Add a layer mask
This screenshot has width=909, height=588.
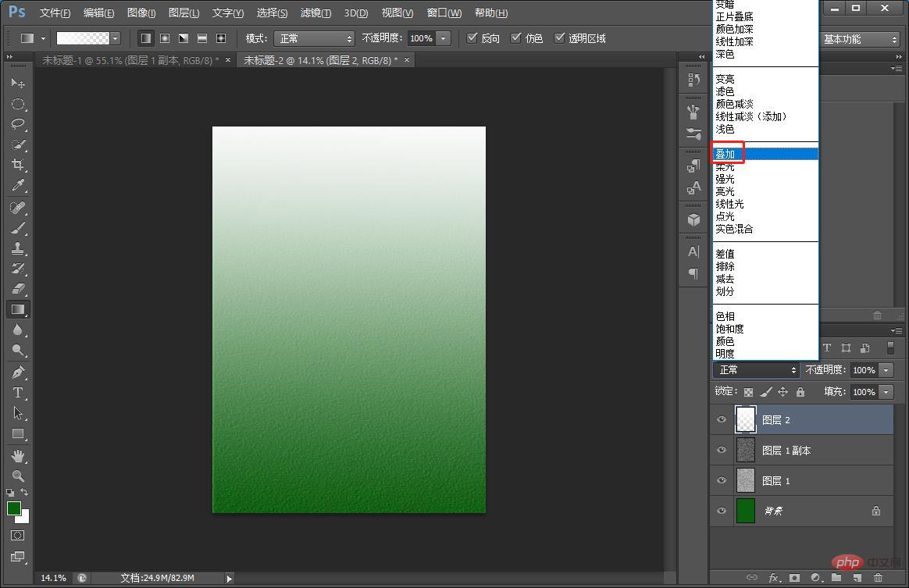794,578
